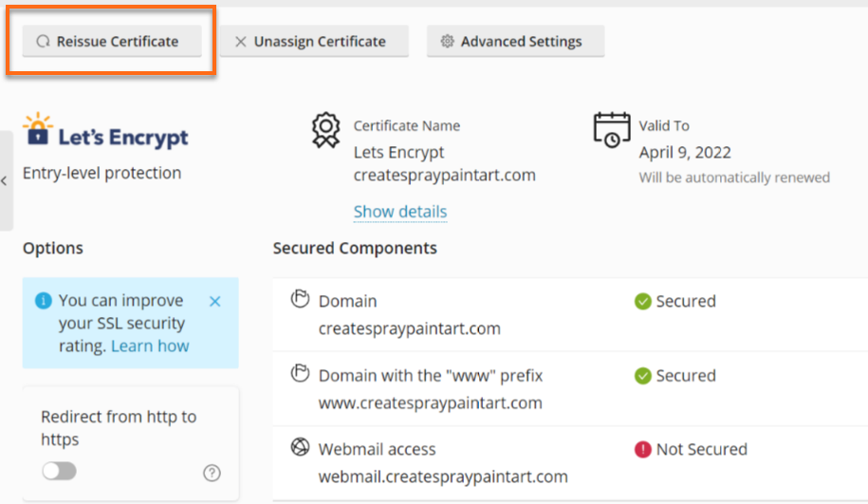The width and height of the screenshot is (868, 504).
Task: Click the Reissue Certificate button
Action: pos(112,41)
